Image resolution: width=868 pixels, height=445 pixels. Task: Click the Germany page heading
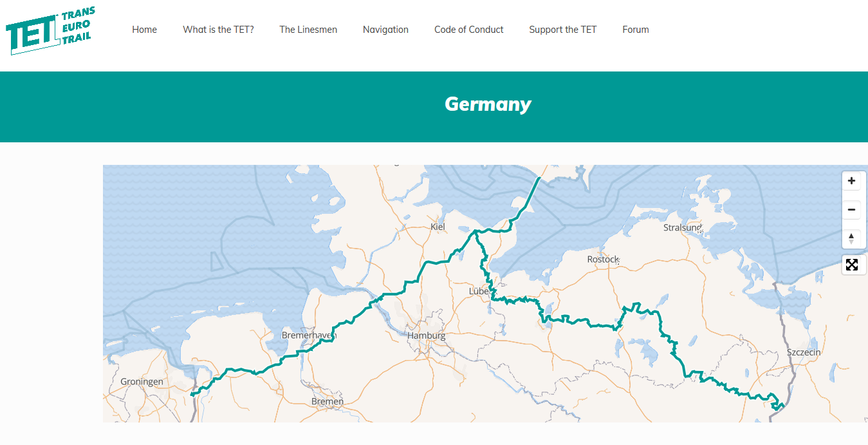tap(488, 104)
